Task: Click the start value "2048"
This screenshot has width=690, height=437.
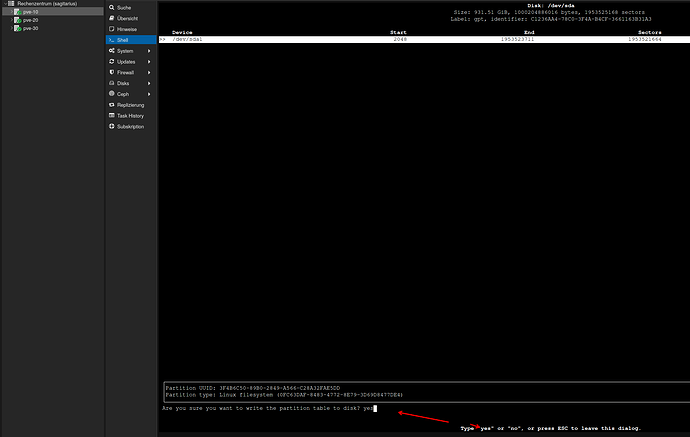Action: (400, 40)
